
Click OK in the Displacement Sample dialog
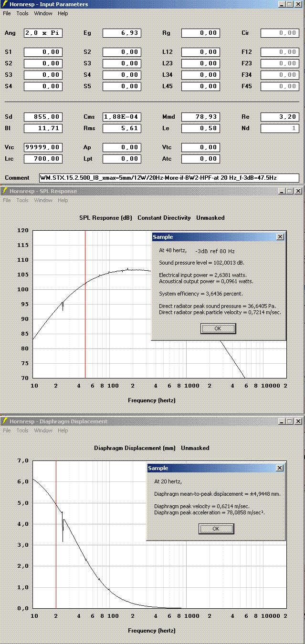point(216,529)
